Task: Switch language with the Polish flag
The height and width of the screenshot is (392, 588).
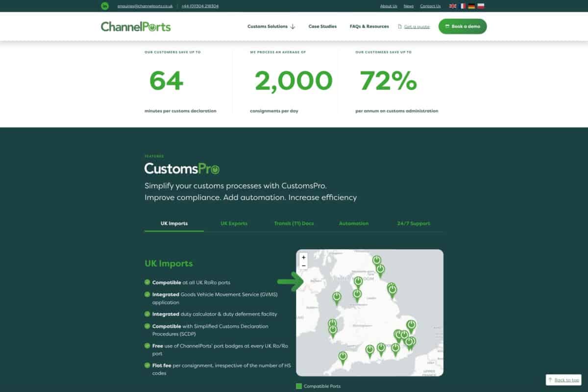Action: (x=481, y=6)
